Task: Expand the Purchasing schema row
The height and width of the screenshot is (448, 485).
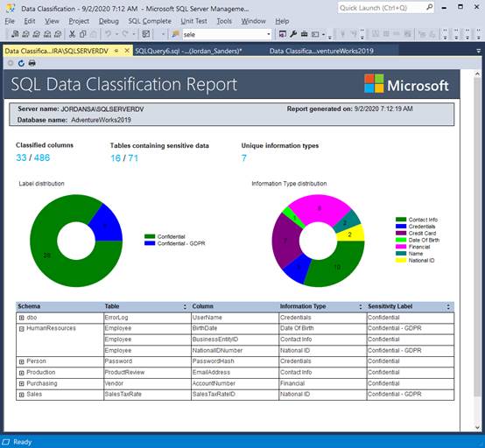Action: (21, 384)
